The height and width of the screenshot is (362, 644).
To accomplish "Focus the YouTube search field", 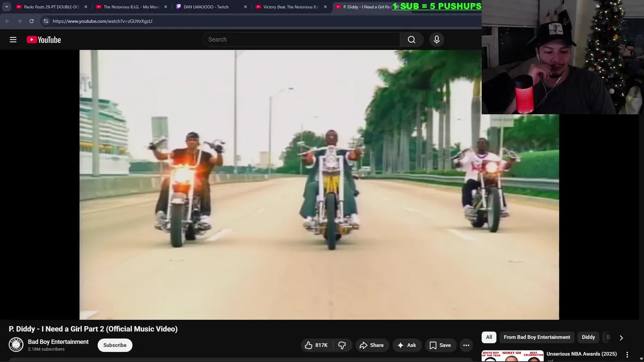I will 301,40.
